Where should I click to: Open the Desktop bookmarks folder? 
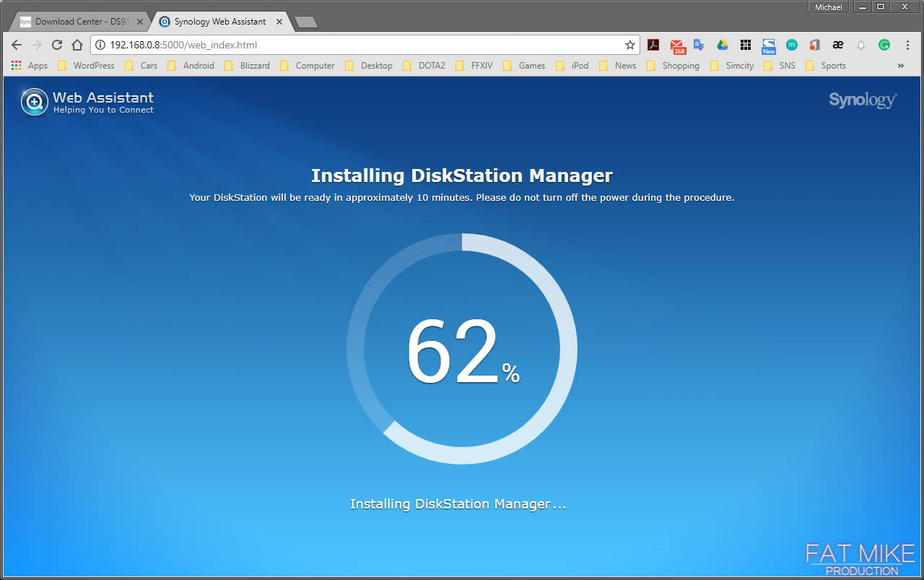pyautogui.click(x=368, y=66)
